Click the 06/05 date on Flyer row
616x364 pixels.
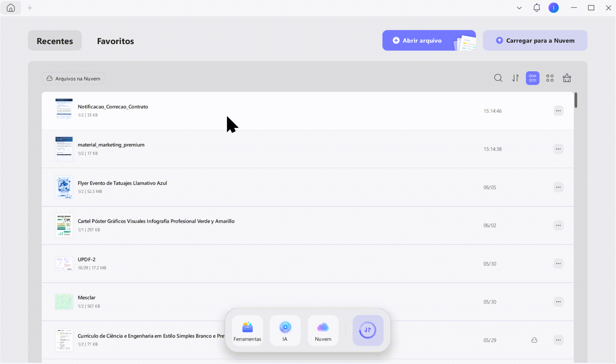[490, 188]
